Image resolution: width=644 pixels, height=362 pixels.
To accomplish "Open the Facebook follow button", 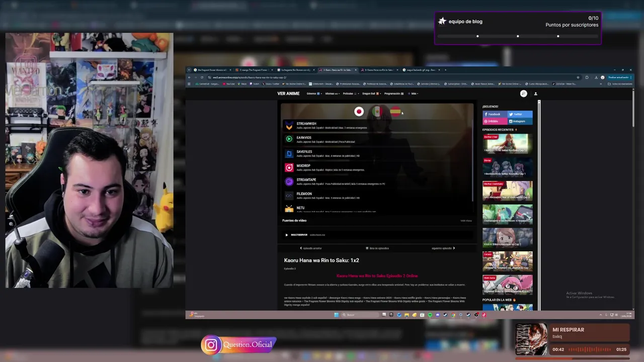I will point(495,114).
